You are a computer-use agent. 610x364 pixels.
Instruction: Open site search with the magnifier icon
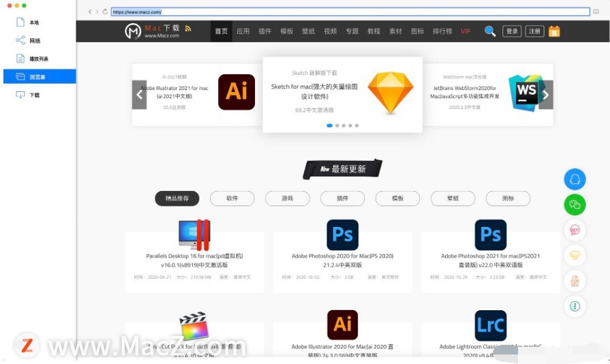pos(490,31)
